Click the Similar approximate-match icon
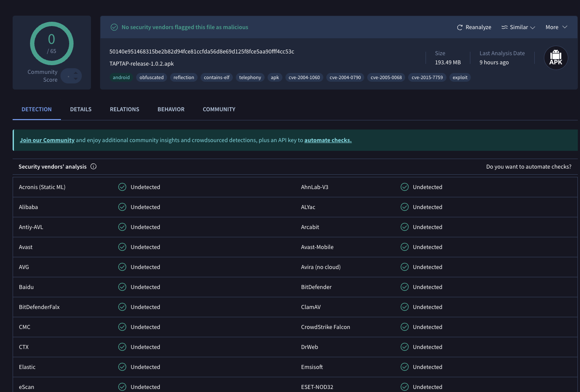The height and width of the screenshot is (392, 580). coord(504,27)
